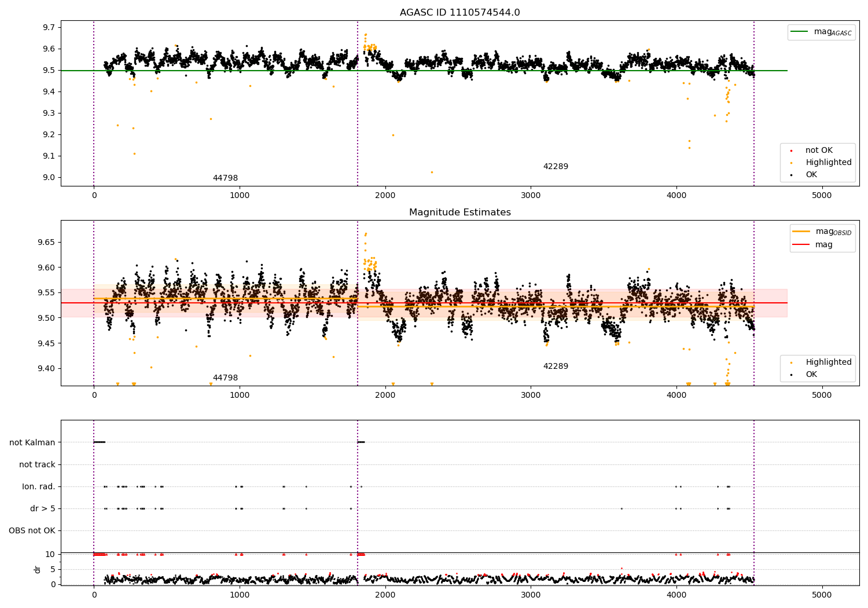Click the red mag line in Magnitude Estimates

coord(424,303)
